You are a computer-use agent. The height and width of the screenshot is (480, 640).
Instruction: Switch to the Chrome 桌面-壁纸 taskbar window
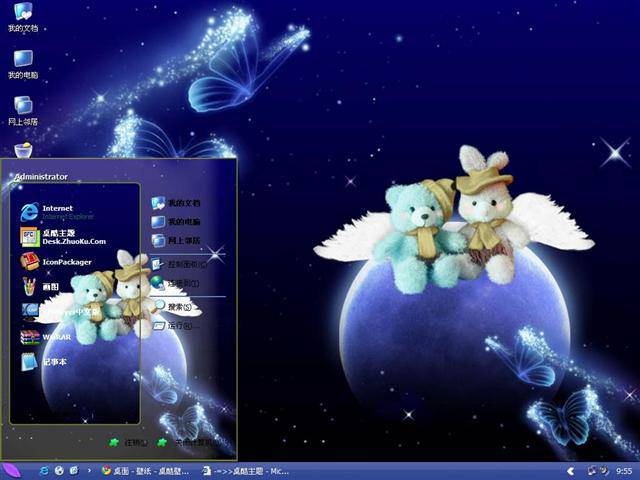[145, 471]
